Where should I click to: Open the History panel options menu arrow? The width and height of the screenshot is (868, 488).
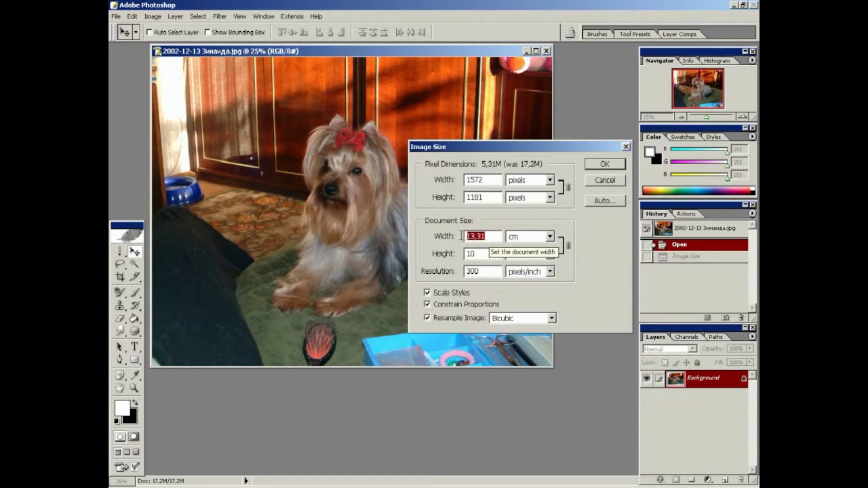[x=752, y=213]
